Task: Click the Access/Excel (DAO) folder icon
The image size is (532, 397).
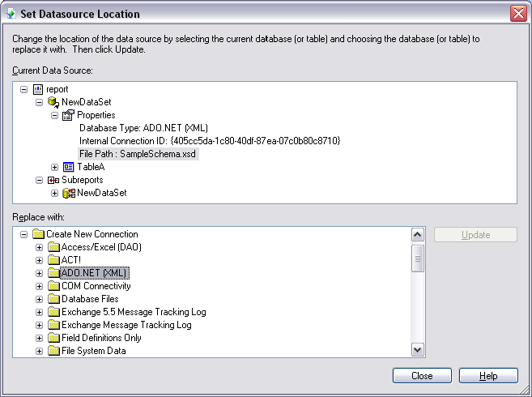Action: point(53,247)
